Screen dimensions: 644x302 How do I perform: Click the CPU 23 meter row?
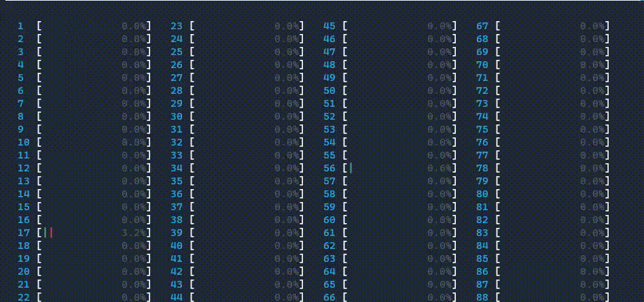coord(247,27)
